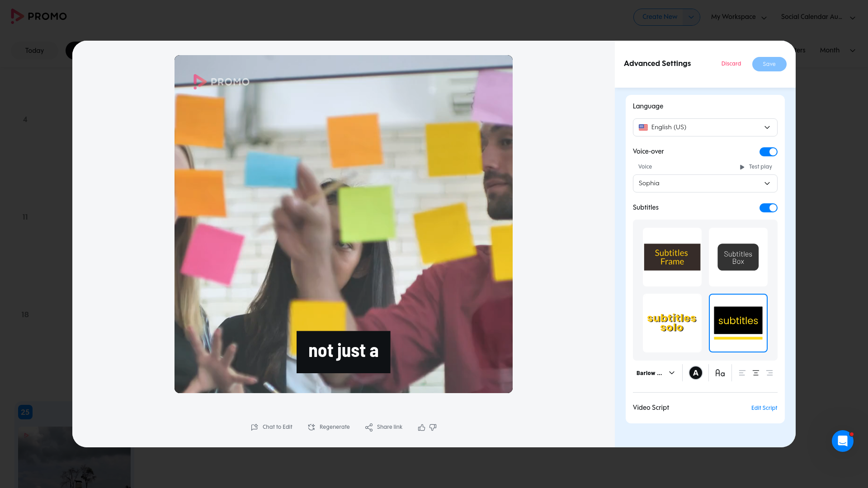868x488 pixels.
Task: Save the advanced settings
Action: pos(769,64)
